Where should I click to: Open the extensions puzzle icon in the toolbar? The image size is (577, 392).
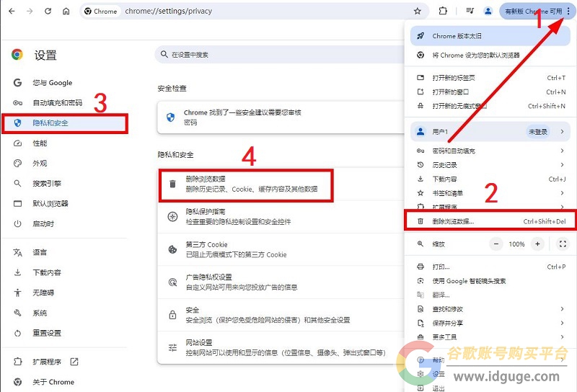tap(443, 11)
